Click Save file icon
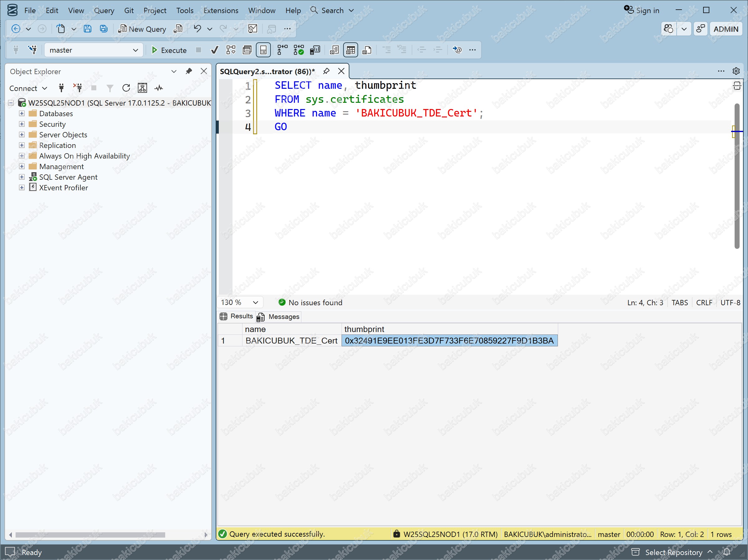Image resolution: width=748 pixels, height=560 pixels. tap(87, 29)
